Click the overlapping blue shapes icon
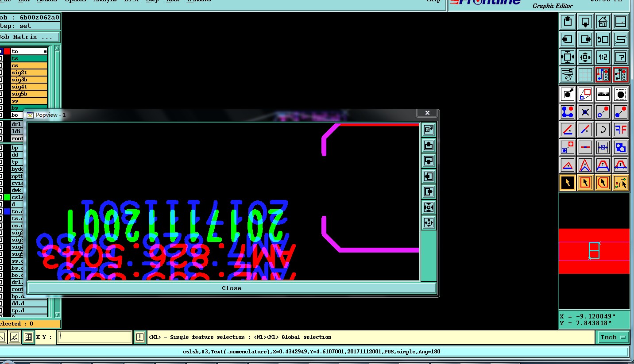This screenshot has height=364, width=634. click(621, 147)
